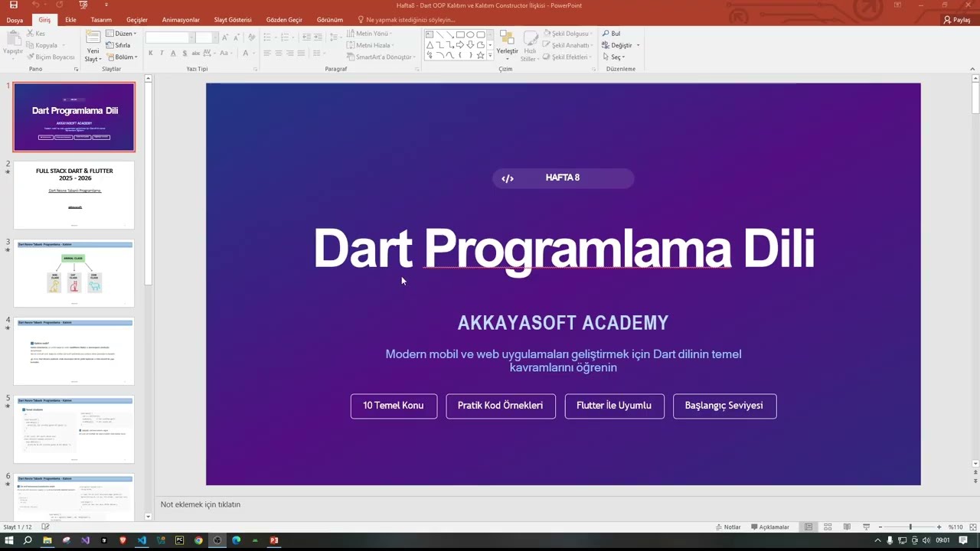
Task: Toggle bold K formatting button
Action: pos(150,53)
